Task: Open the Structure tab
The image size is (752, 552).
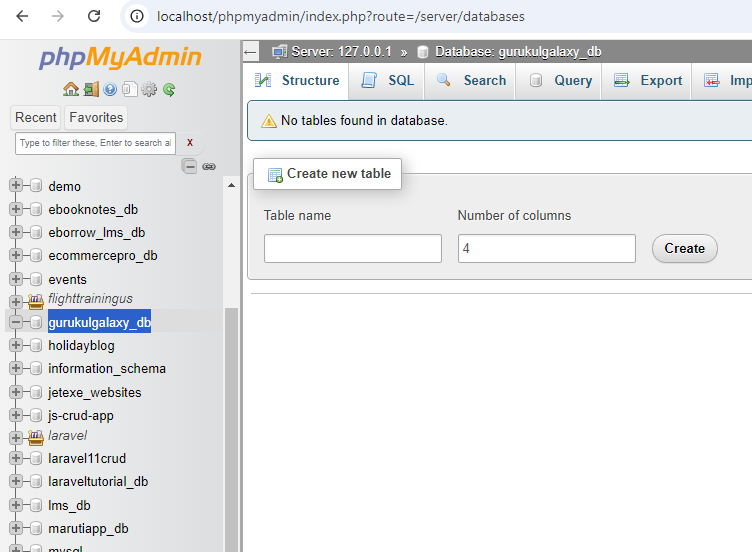Action: 297,81
